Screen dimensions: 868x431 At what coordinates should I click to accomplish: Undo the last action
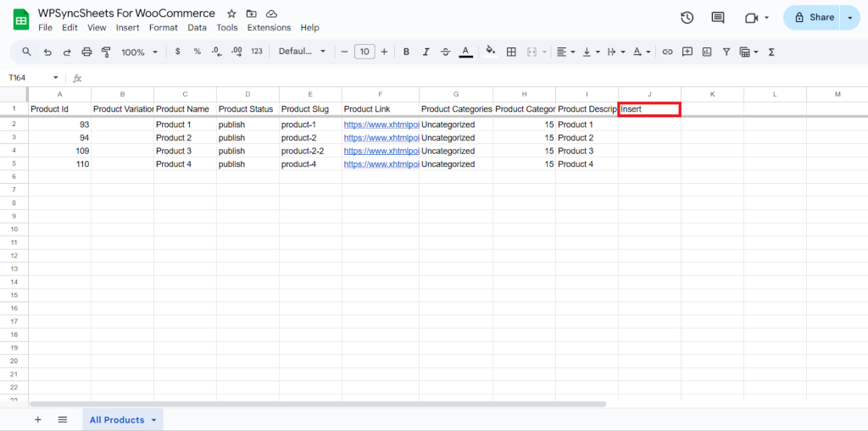click(47, 52)
